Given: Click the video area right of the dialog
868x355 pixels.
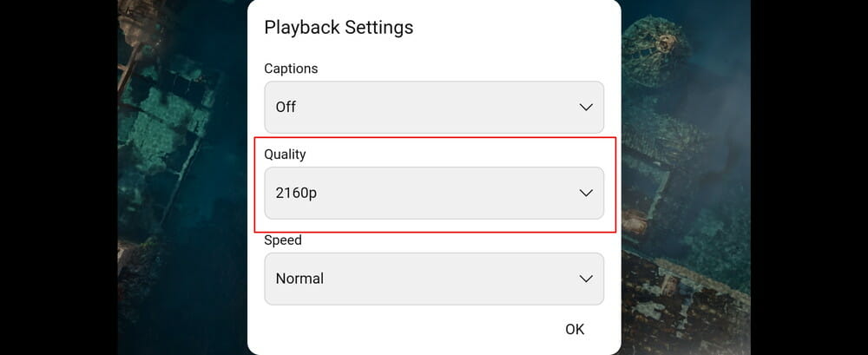Looking at the screenshot, I should point(686,174).
